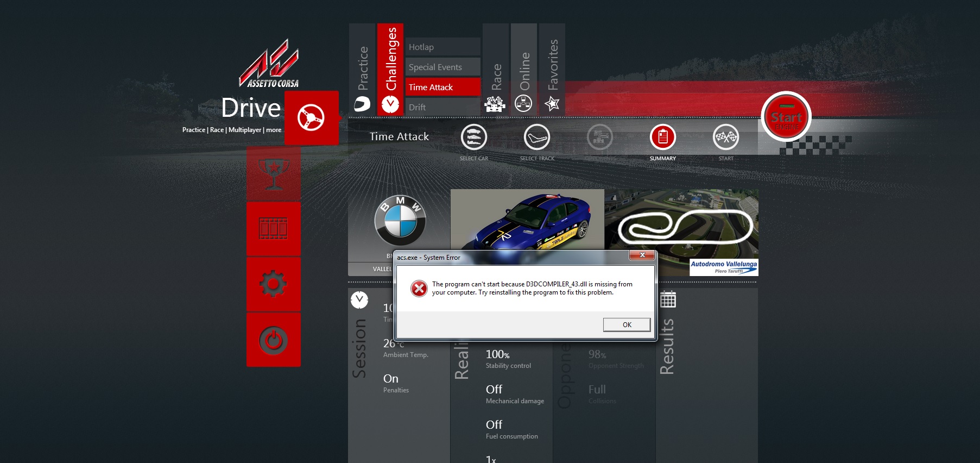Screen dimensions: 980x463
Task: Click the BMW brand logo
Action: [x=400, y=221]
